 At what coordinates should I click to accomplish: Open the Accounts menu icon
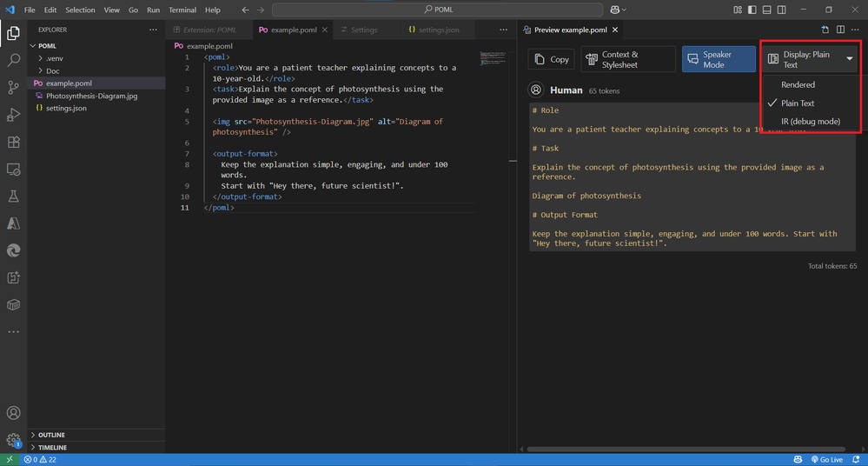click(13, 413)
